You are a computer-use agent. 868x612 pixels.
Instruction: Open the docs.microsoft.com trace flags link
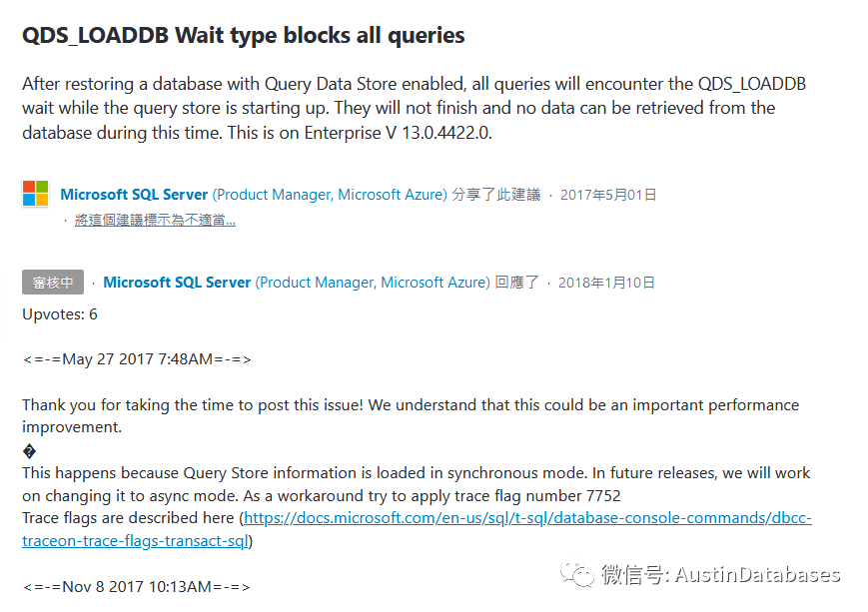(527, 518)
